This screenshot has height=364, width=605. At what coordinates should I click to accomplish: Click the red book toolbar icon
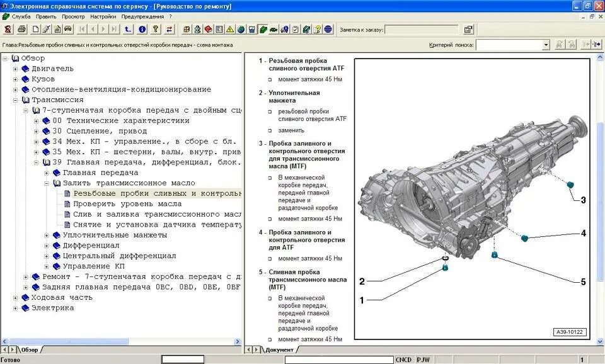click(x=209, y=30)
